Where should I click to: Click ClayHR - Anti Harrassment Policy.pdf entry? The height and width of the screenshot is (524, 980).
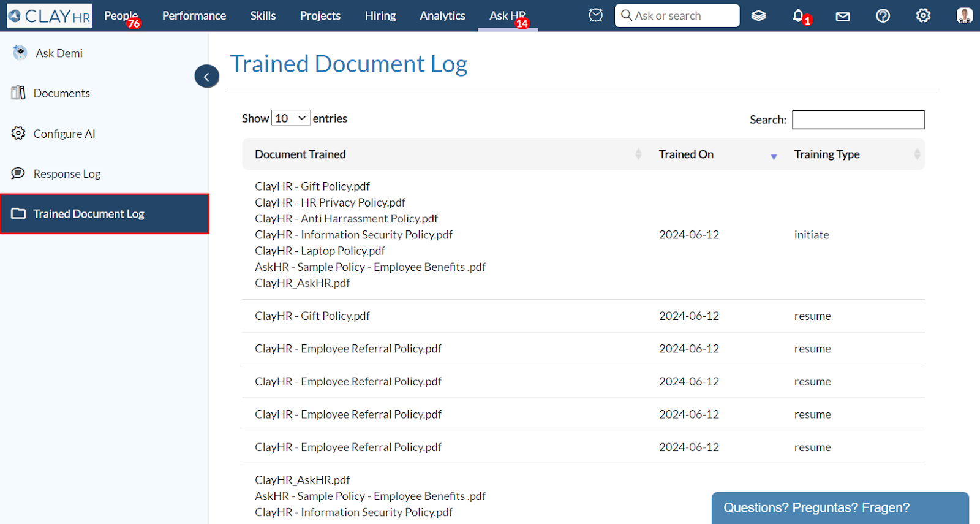(346, 218)
